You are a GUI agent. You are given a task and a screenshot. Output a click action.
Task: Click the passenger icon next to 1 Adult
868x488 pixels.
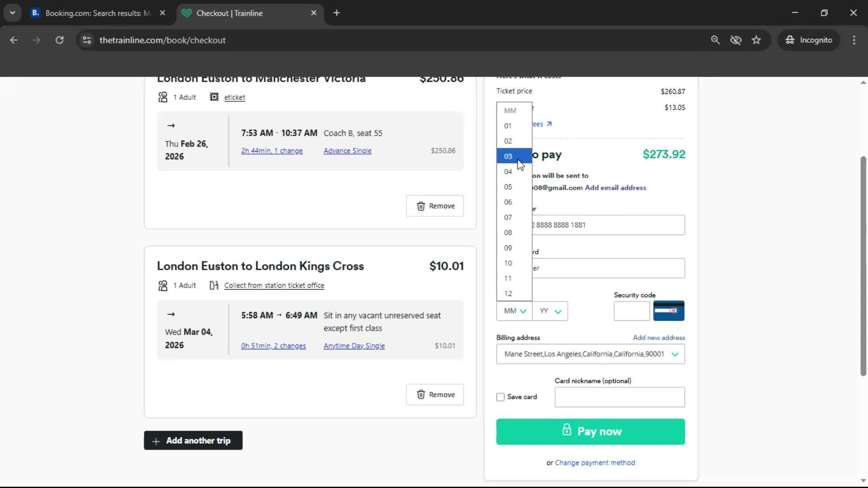pyautogui.click(x=163, y=97)
